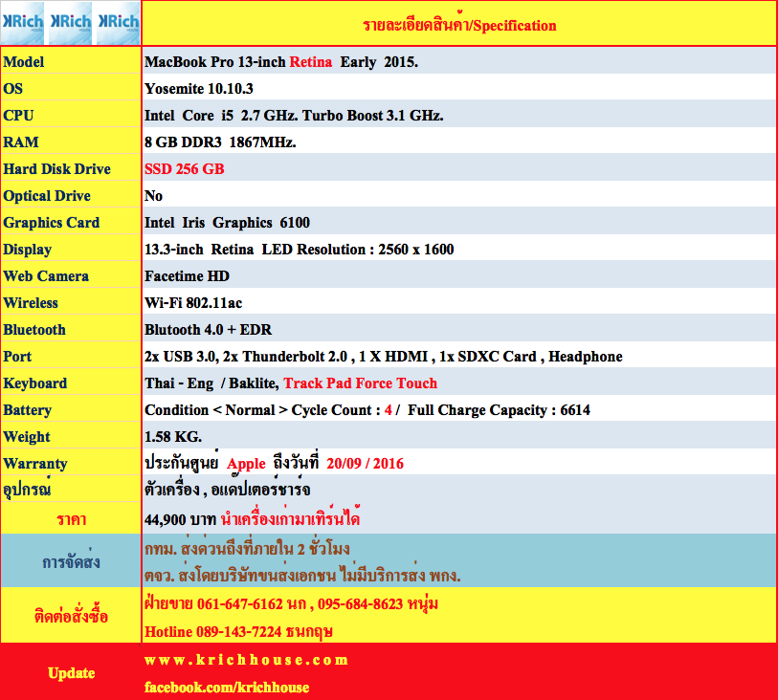This screenshot has width=778, height=700.
Task: Click sales phone number 061-647-6162
Action: click(240, 603)
